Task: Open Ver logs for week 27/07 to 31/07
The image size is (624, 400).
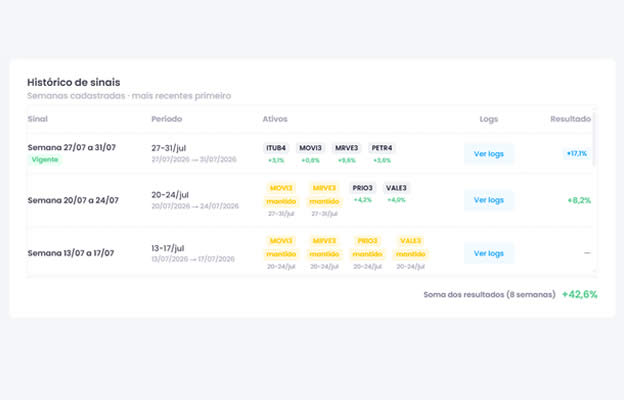Action: tap(489, 154)
